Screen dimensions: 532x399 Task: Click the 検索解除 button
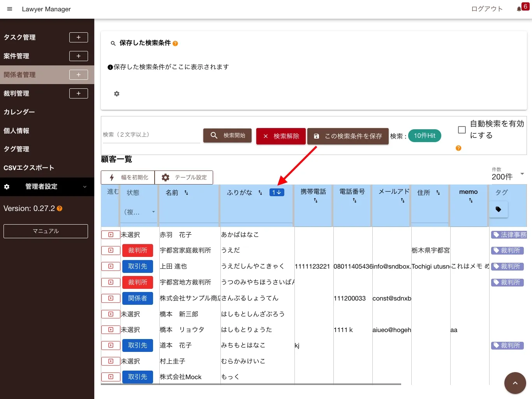pyautogui.click(x=281, y=136)
